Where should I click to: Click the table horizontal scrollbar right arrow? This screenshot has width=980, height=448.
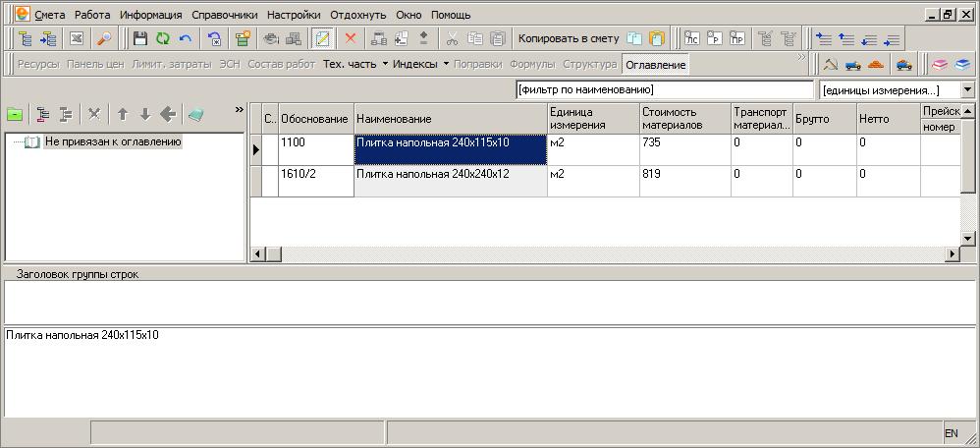953,253
